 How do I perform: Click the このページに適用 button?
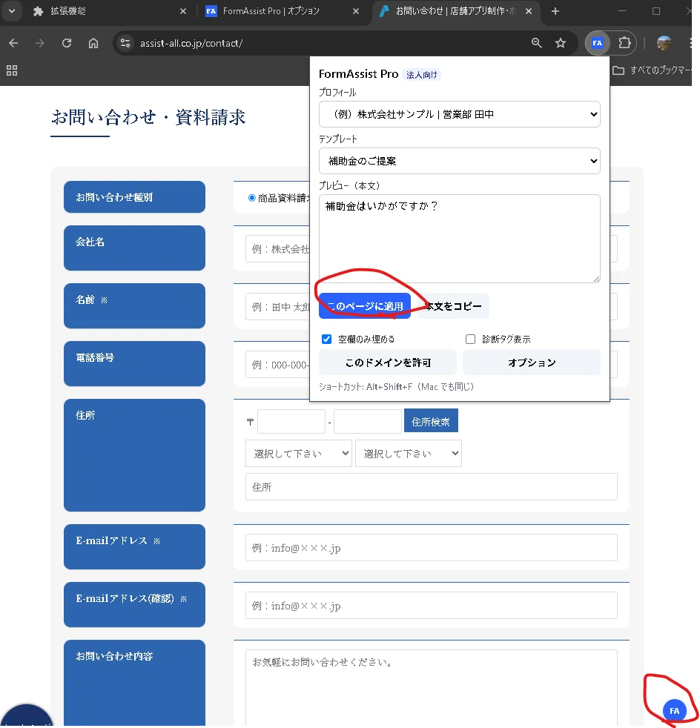[365, 306]
